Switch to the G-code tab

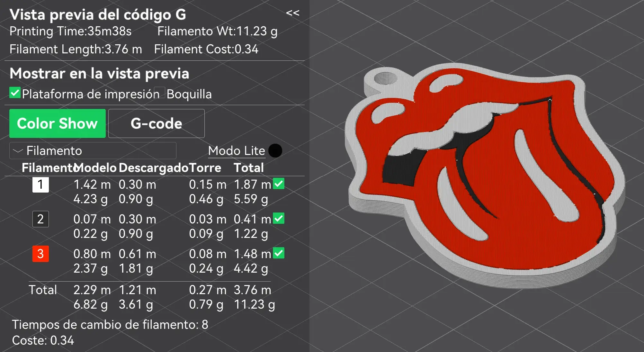(157, 123)
